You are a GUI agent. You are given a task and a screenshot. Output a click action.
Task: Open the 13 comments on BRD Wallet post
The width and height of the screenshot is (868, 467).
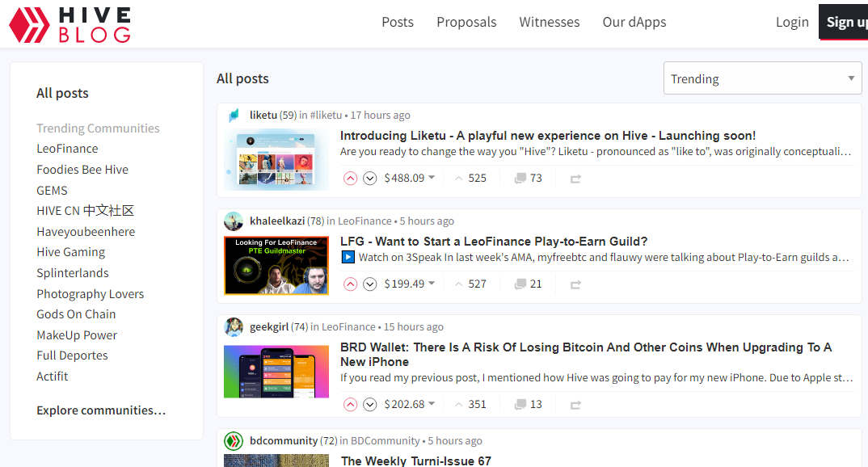[528, 405]
